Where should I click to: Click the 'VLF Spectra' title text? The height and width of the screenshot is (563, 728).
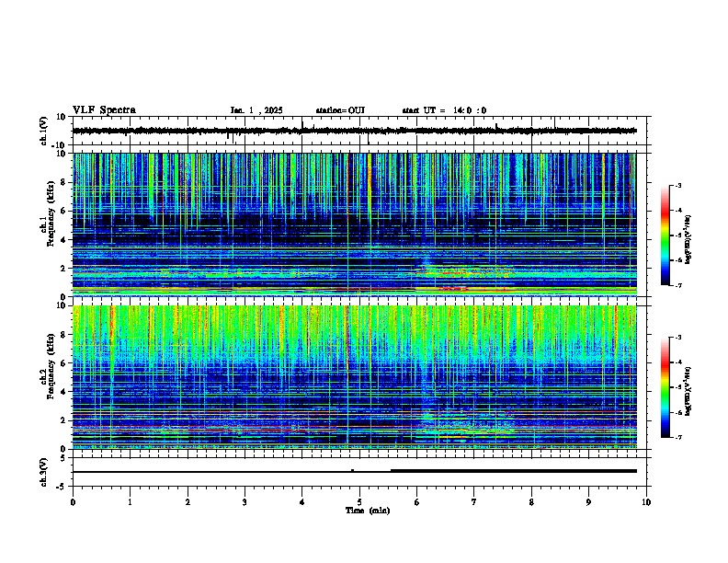104,110
